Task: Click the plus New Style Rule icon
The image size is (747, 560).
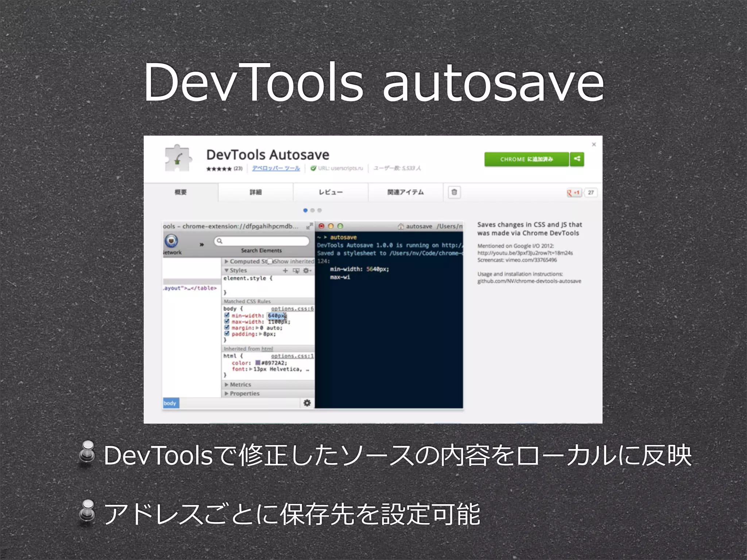Action: (x=285, y=270)
